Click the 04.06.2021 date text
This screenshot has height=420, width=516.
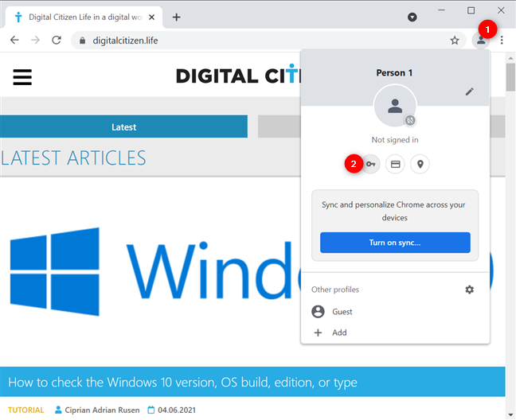tap(177, 410)
